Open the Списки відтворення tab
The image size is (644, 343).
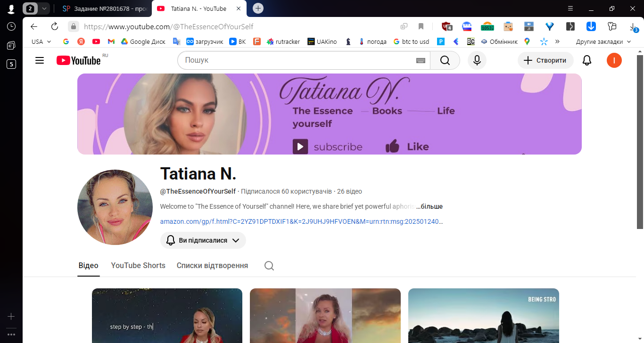coord(212,266)
